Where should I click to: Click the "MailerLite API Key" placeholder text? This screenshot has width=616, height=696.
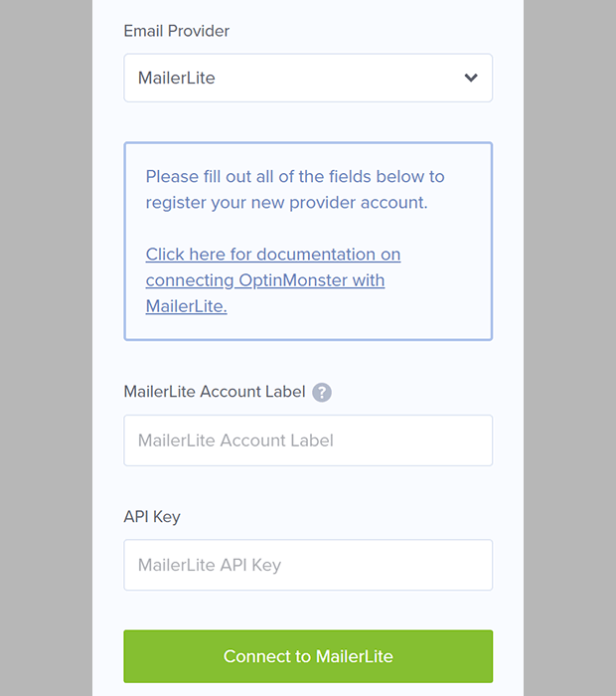210,565
